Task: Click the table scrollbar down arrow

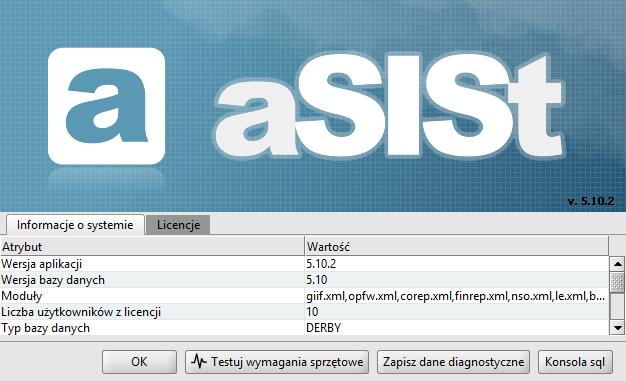Action: pyautogui.click(x=617, y=328)
